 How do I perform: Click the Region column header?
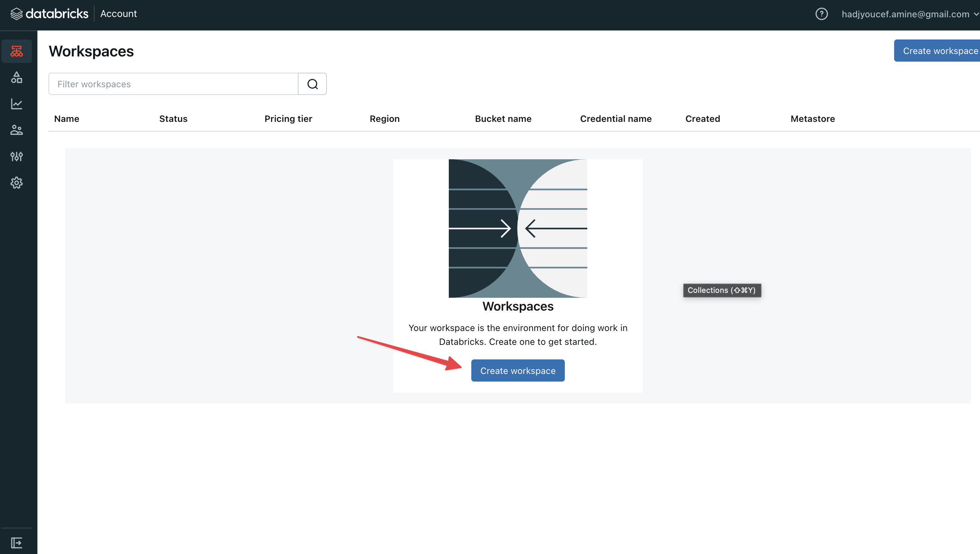pos(385,119)
